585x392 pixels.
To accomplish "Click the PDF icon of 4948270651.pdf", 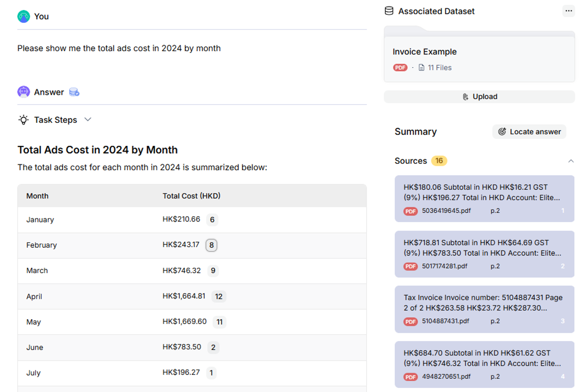I will 410,377.
